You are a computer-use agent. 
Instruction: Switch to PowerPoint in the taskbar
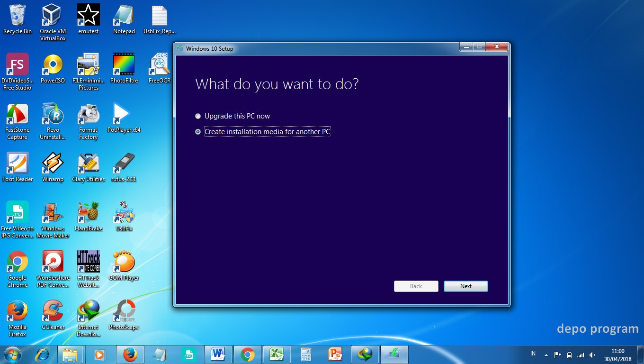[x=335, y=355]
